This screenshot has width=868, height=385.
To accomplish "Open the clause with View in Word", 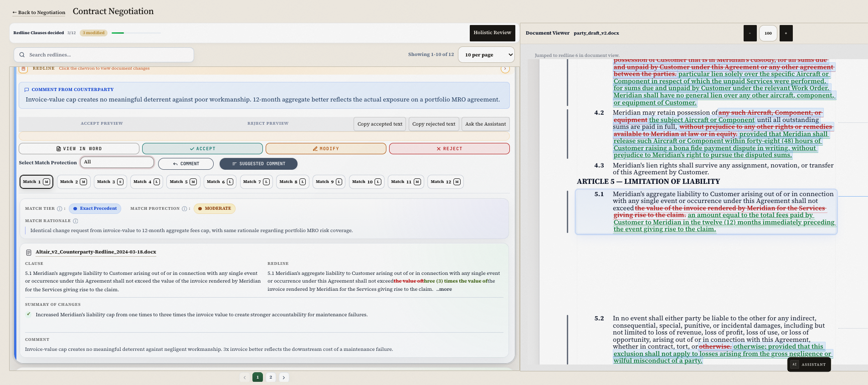I will click(x=79, y=149).
